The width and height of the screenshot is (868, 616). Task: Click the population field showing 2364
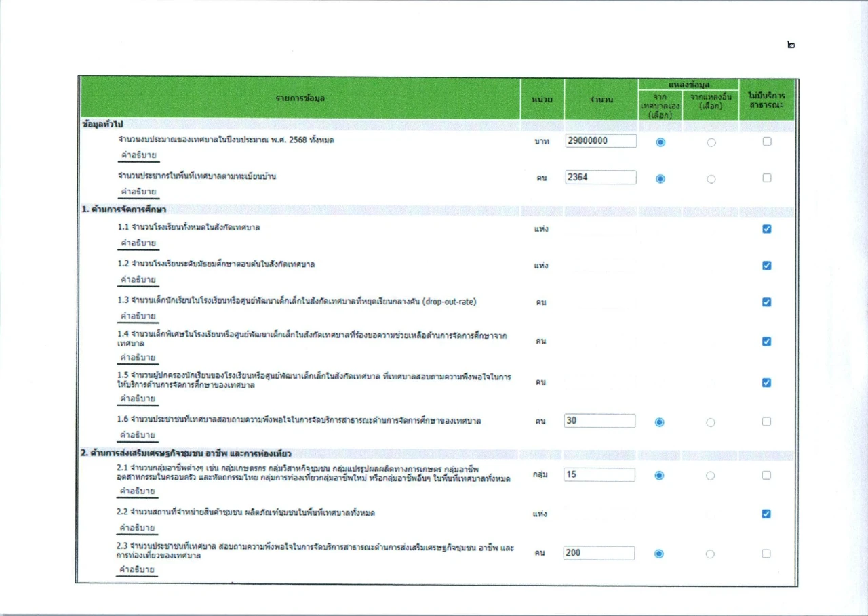[601, 178]
